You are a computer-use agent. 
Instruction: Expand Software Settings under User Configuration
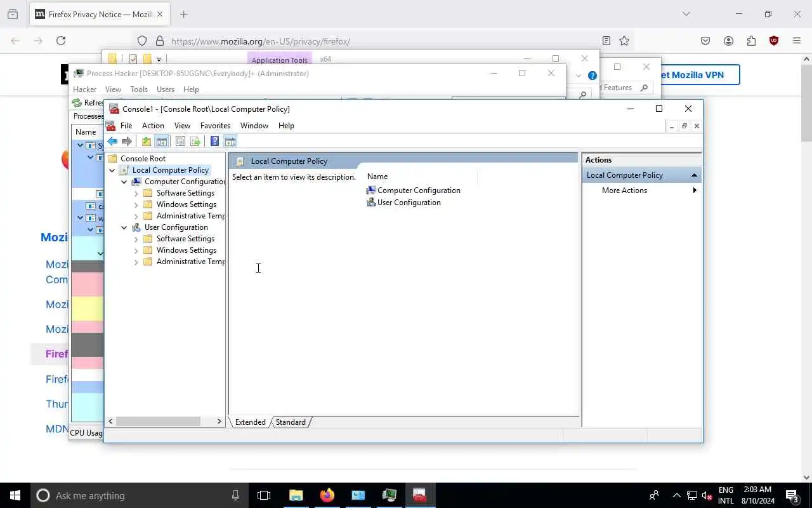tap(136, 239)
